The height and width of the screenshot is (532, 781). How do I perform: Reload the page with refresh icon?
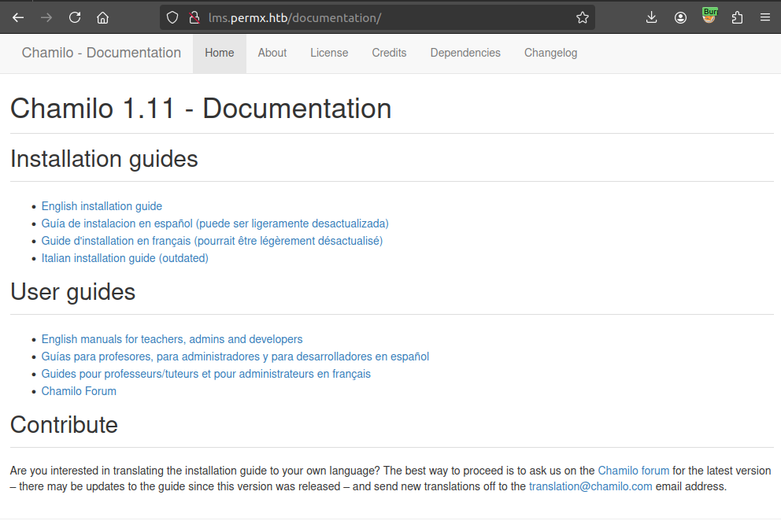[x=75, y=17]
